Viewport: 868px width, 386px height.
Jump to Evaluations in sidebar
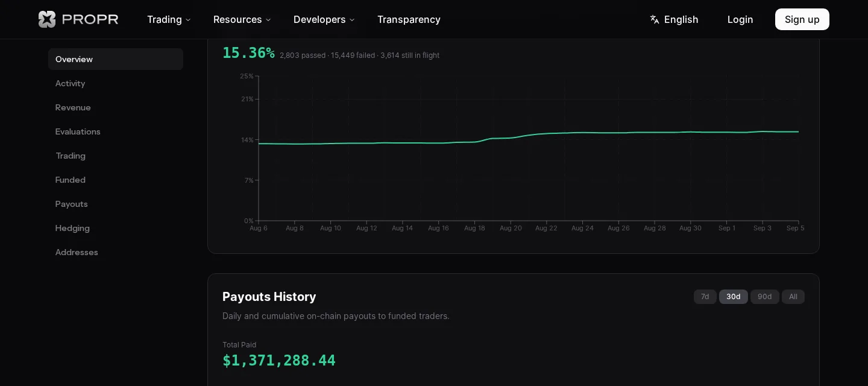pyautogui.click(x=116, y=131)
